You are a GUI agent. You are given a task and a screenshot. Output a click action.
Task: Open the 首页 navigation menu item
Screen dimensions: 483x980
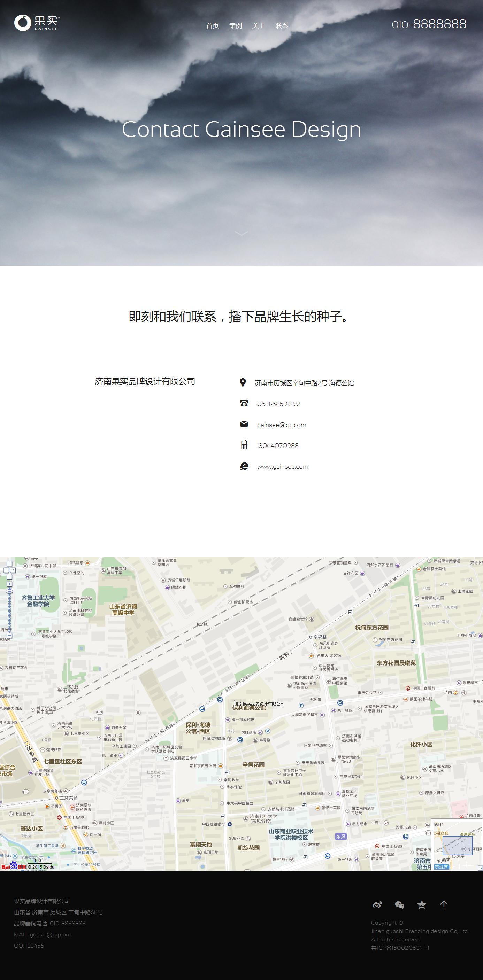(212, 26)
